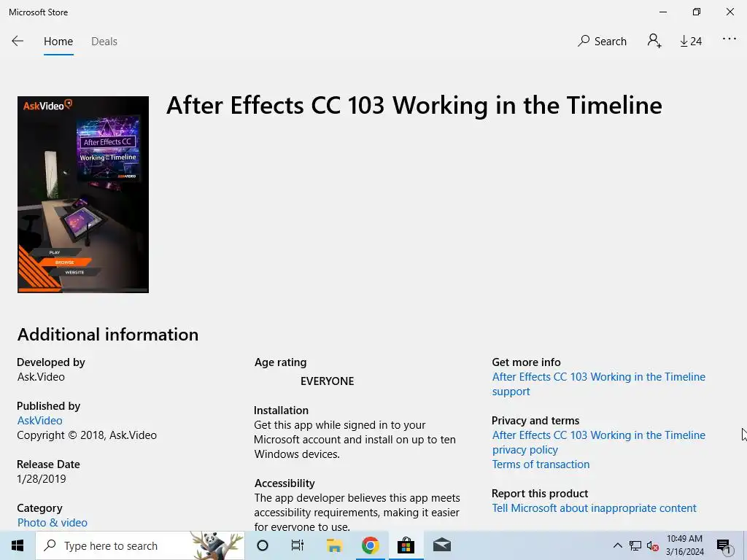
Task: Close the Microsoft Store window
Action: [x=729, y=12]
